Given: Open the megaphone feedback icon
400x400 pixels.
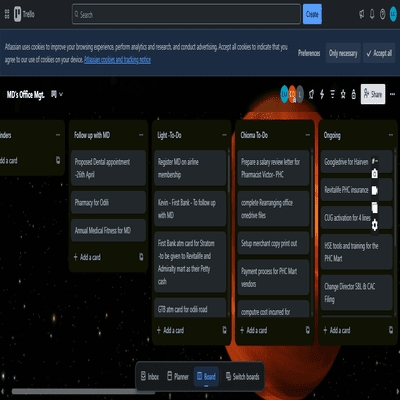Looking at the screenshot, I should point(361,14).
